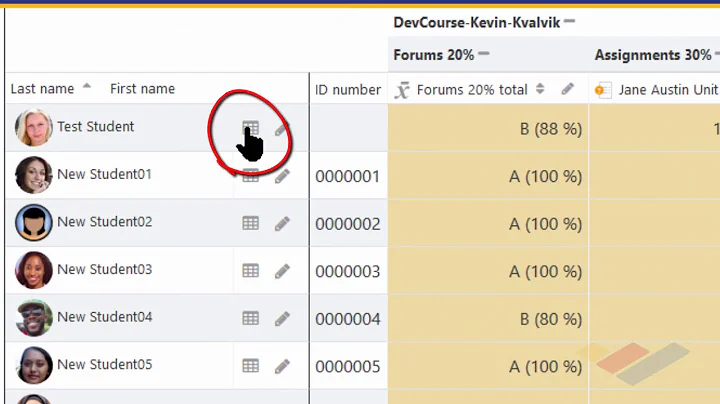Open Jane Austin Unit assignment link
The width and height of the screenshot is (720, 404).
click(669, 90)
